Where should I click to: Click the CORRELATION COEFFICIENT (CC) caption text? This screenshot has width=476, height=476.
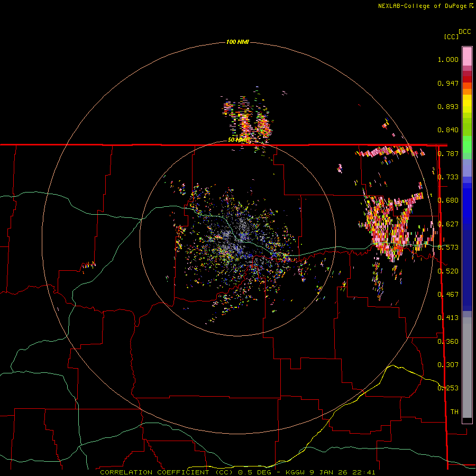click(x=167, y=472)
